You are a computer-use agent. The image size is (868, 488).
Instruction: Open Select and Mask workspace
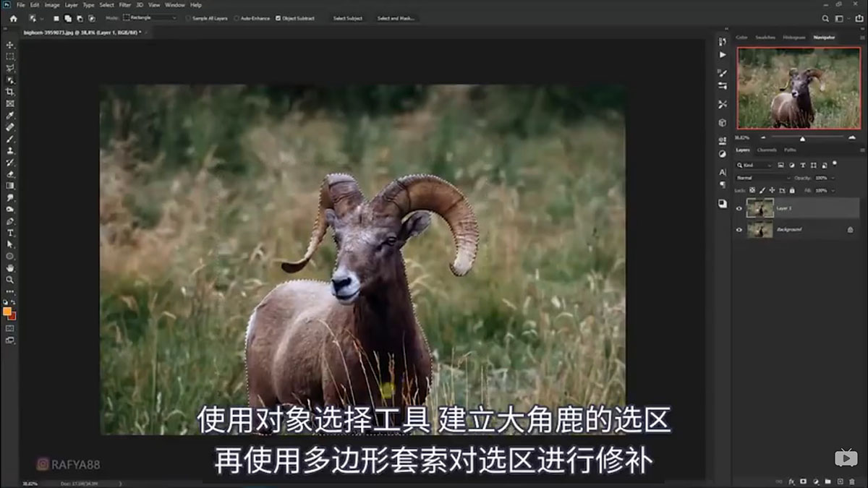394,17
